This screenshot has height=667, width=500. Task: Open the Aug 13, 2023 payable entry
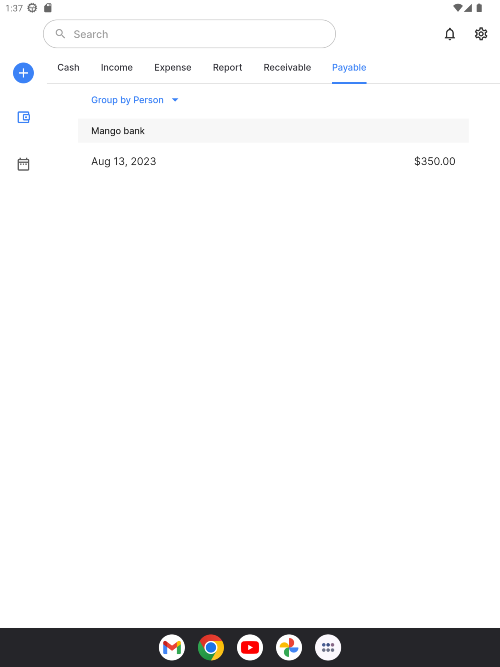[x=273, y=161]
